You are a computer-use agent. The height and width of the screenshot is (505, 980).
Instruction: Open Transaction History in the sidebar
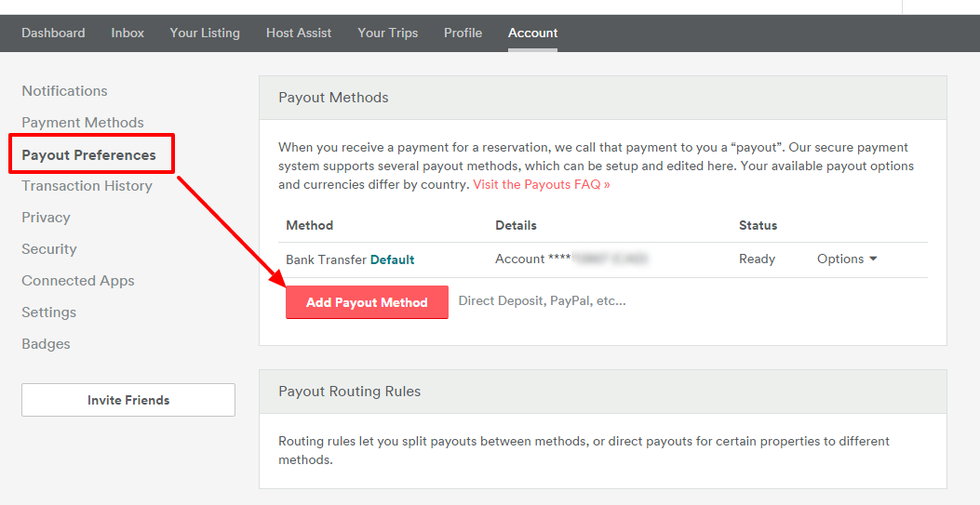(x=87, y=186)
